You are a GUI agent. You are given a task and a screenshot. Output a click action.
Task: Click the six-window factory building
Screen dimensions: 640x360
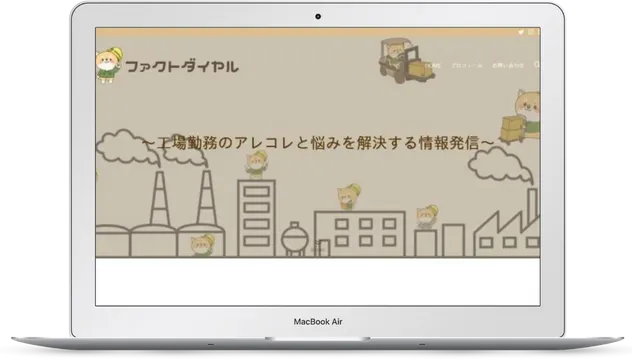[360, 233]
